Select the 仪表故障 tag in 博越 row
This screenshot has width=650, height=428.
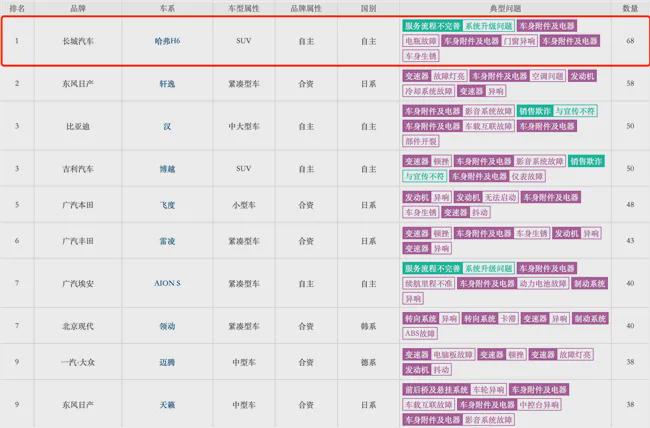(527, 176)
